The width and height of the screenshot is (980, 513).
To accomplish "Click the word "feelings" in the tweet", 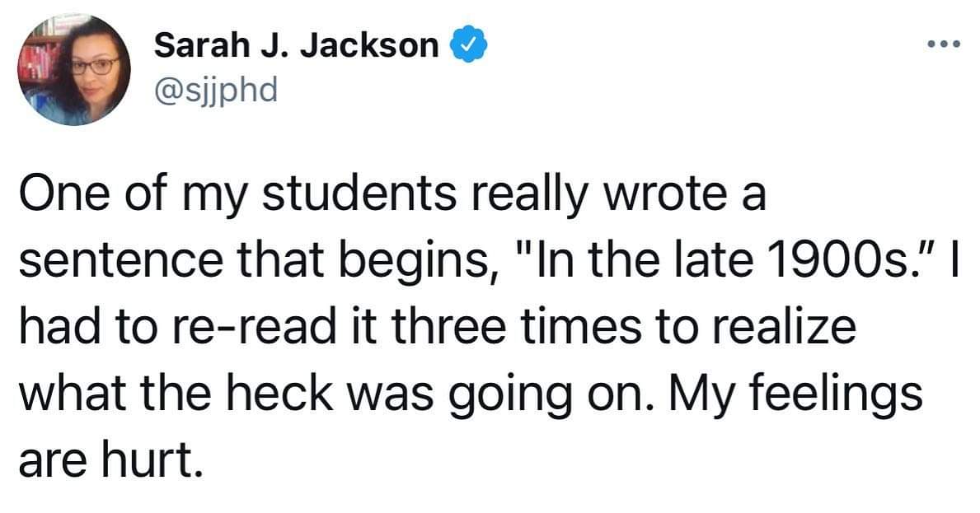I will coord(836,394).
